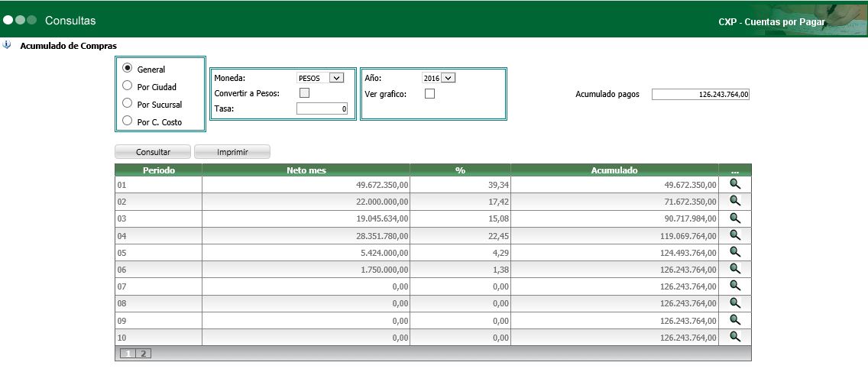The image size is (868, 385).
Task: Open the Año 2016 dropdown
Action: pyautogui.click(x=439, y=78)
